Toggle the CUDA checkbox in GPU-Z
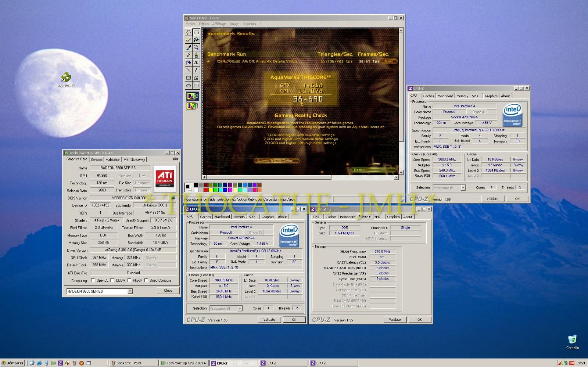588x367 pixels. coord(112,281)
